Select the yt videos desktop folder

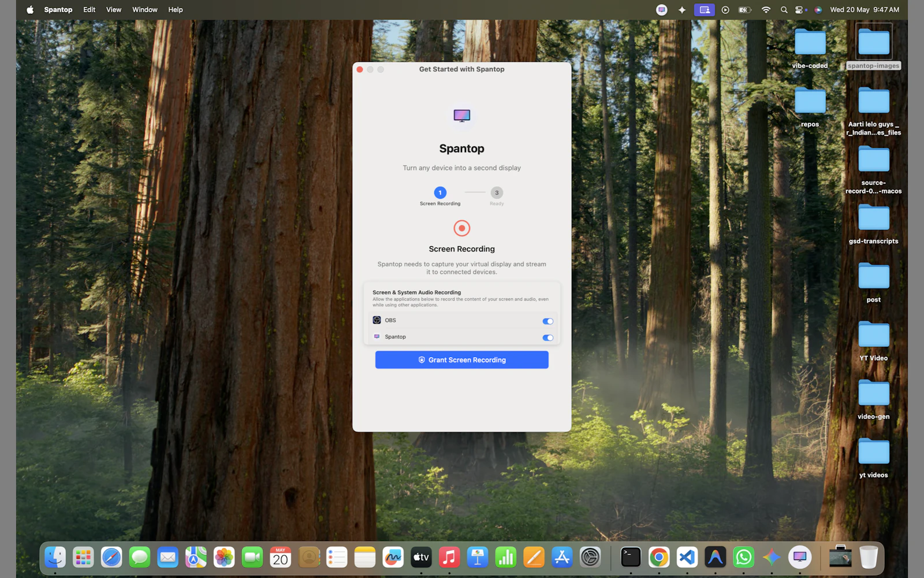(874, 458)
